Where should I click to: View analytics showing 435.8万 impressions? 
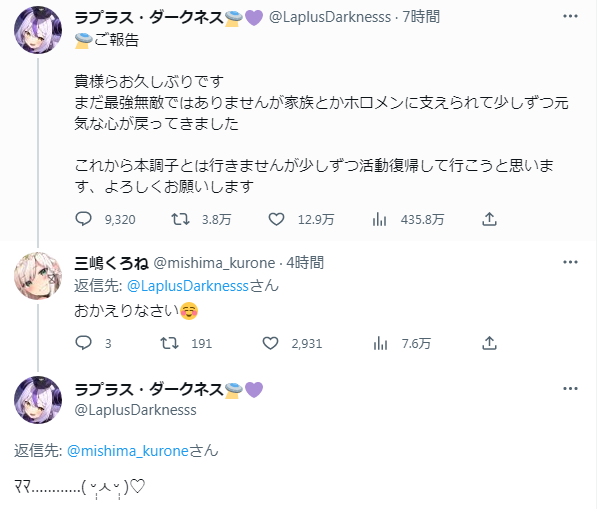(380, 219)
